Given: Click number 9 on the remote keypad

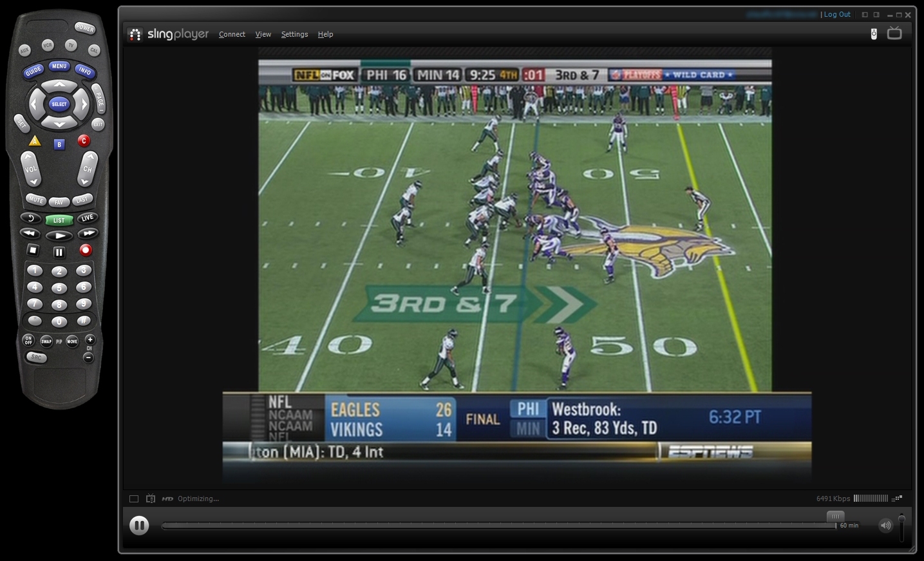Looking at the screenshot, I should click(x=83, y=303).
